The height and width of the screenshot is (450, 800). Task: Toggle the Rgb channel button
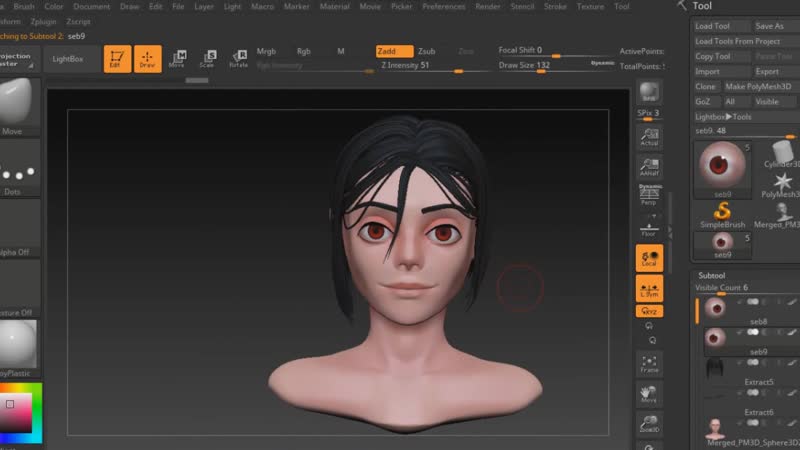coord(304,51)
